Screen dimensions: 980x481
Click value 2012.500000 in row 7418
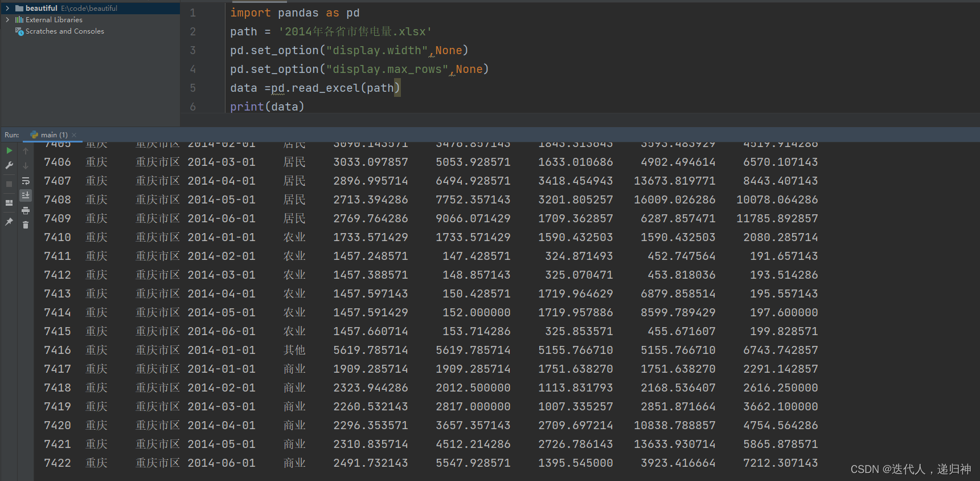(x=473, y=388)
